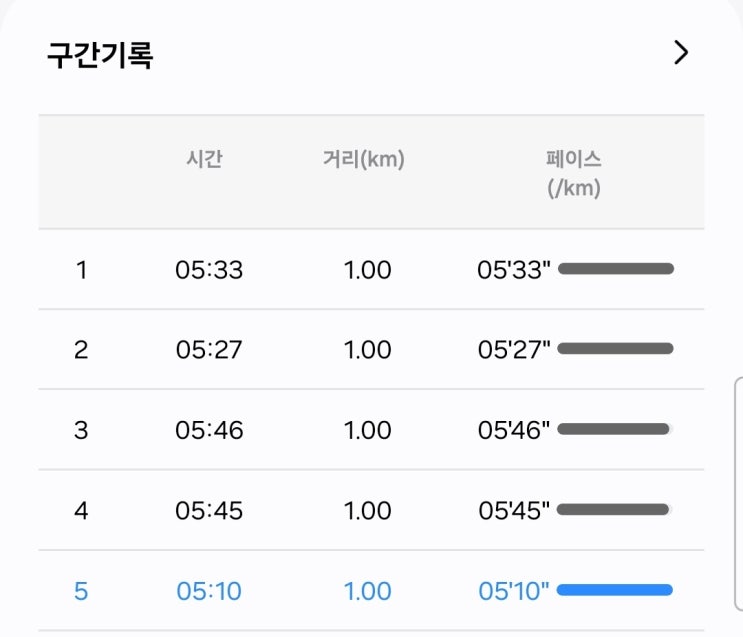
Task: Open the 구간기록 header title
Action: [100, 55]
